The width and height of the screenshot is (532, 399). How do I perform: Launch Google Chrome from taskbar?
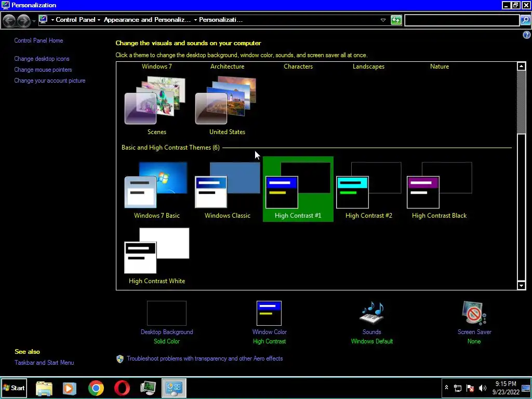(x=96, y=388)
